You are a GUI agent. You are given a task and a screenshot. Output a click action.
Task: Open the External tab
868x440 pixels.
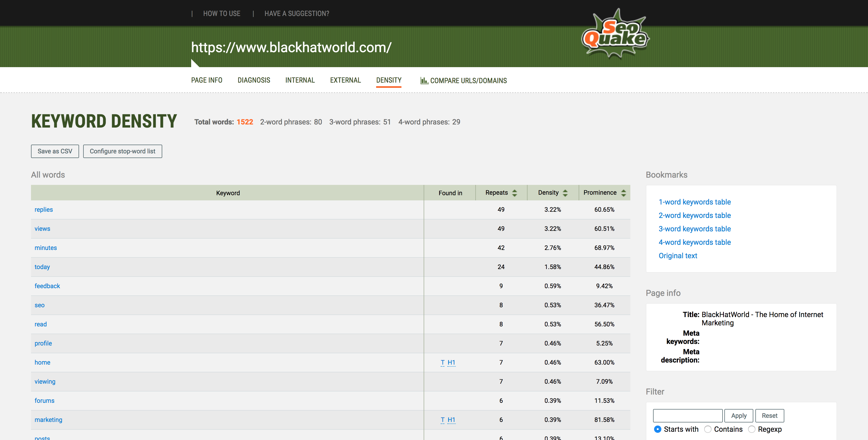pyautogui.click(x=345, y=80)
